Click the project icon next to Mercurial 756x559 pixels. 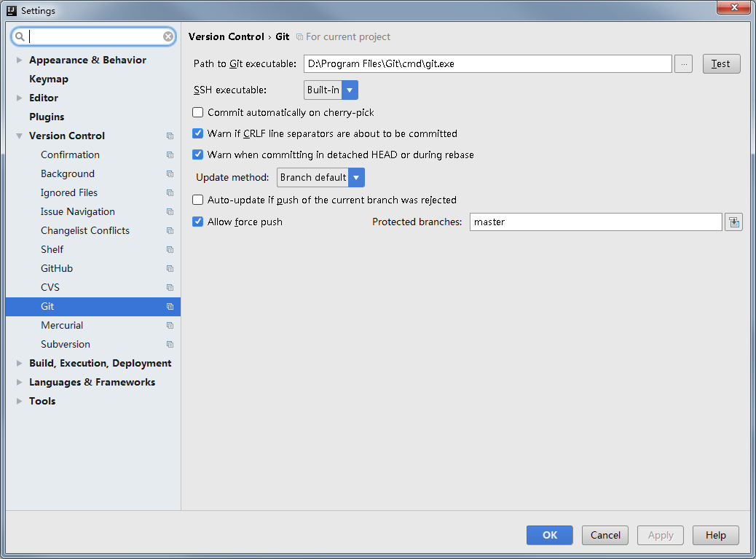coord(170,326)
